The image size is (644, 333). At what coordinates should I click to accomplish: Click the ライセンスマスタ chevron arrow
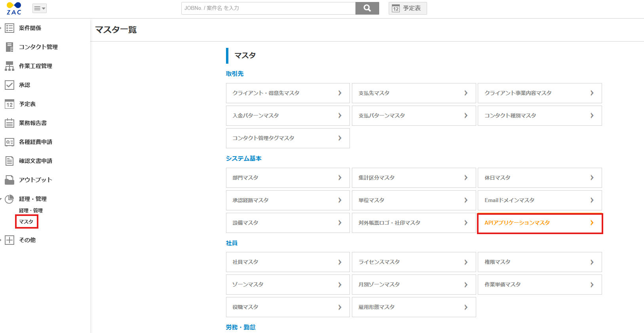click(x=466, y=262)
